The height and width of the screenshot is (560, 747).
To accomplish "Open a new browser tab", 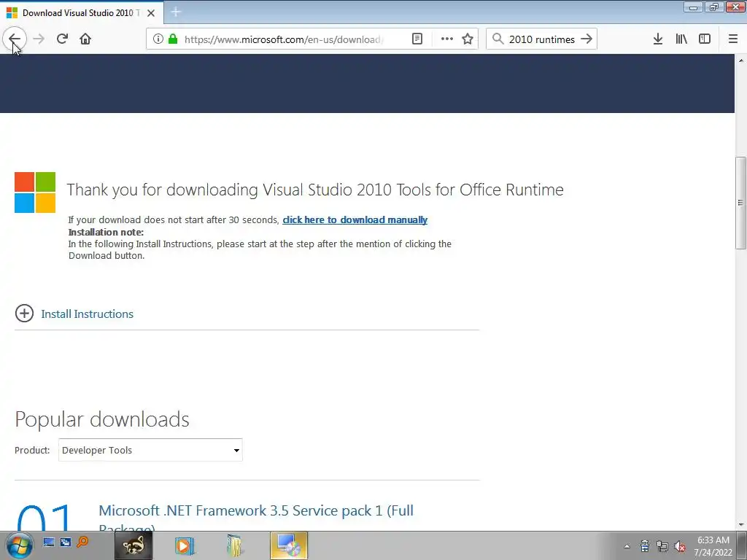I will point(176,12).
